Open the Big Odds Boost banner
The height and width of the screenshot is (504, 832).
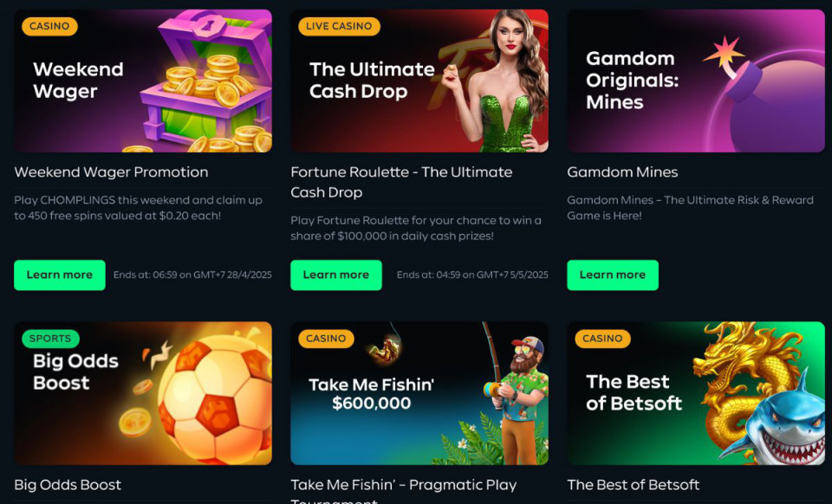tap(143, 393)
